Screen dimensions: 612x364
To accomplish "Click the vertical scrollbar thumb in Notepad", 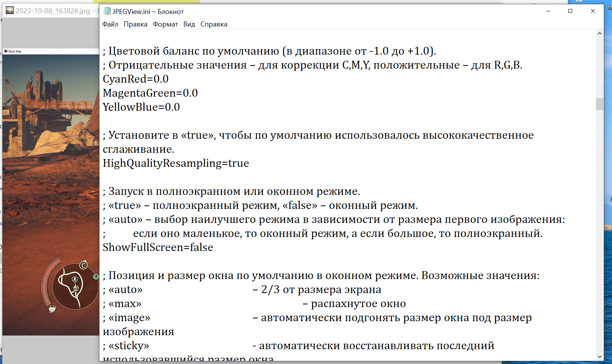I will (600, 104).
